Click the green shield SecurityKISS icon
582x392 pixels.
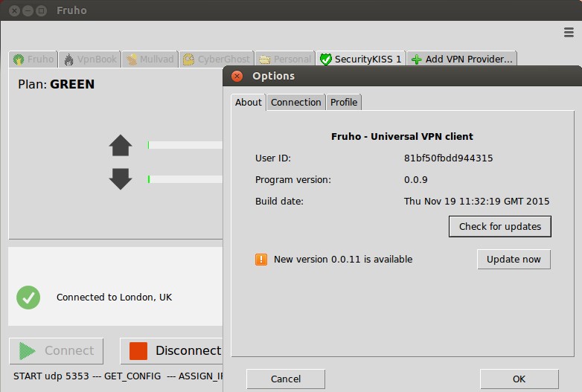pyautogui.click(x=325, y=60)
